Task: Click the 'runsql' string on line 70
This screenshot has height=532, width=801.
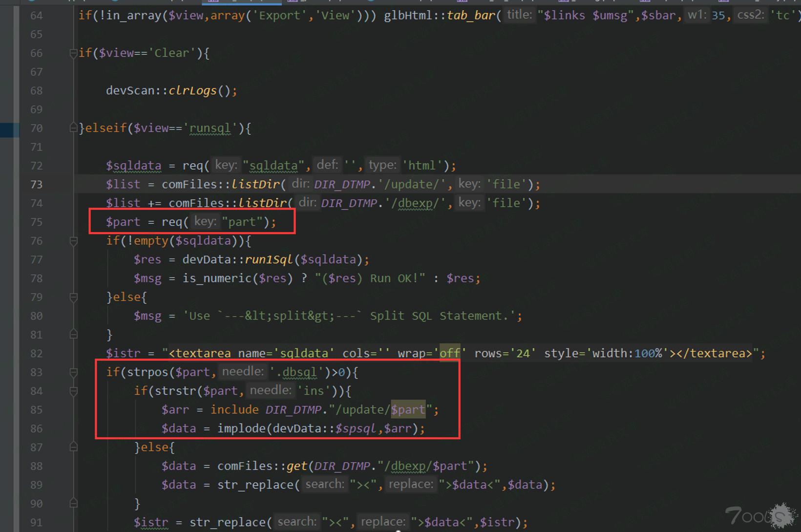Action: pyautogui.click(x=210, y=128)
